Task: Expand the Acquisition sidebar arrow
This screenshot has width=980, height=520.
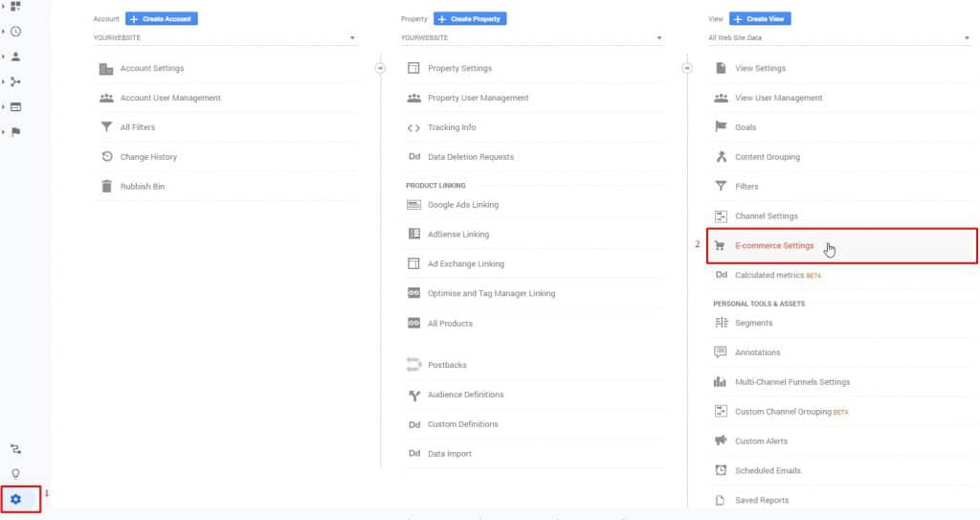Action: 3,81
